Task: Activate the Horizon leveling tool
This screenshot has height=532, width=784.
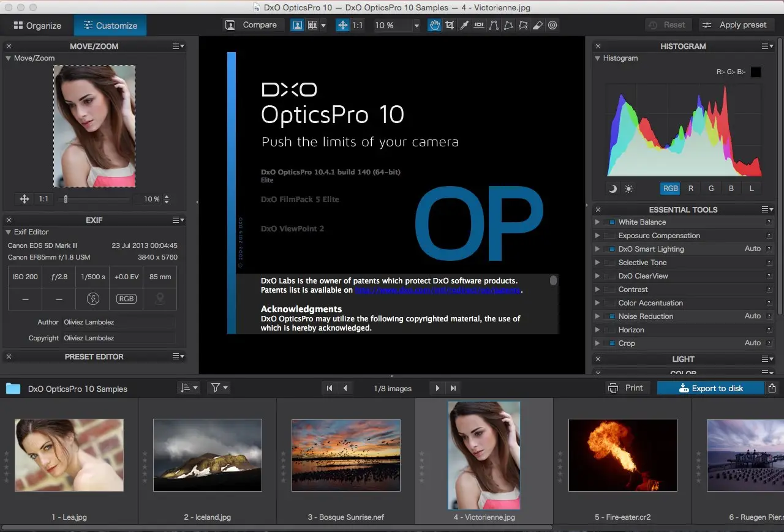Action: click(x=479, y=26)
